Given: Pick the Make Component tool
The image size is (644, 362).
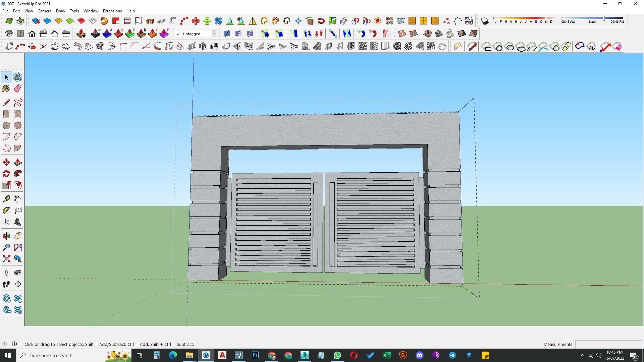Looking at the screenshot, I should [x=18, y=77].
